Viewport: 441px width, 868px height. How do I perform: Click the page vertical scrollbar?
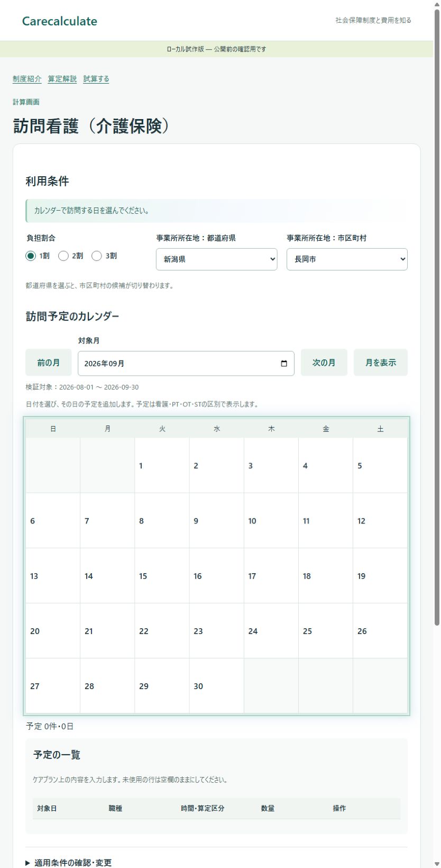tap(437, 318)
